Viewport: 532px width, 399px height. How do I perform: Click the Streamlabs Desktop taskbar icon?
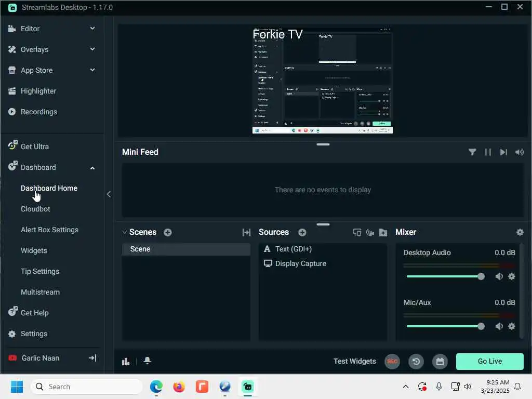click(x=248, y=387)
